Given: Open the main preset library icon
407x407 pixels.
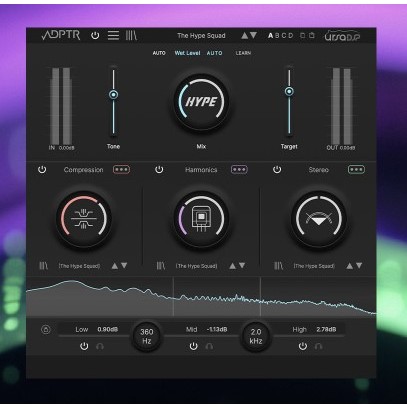Looking at the screenshot, I should (131, 35).
